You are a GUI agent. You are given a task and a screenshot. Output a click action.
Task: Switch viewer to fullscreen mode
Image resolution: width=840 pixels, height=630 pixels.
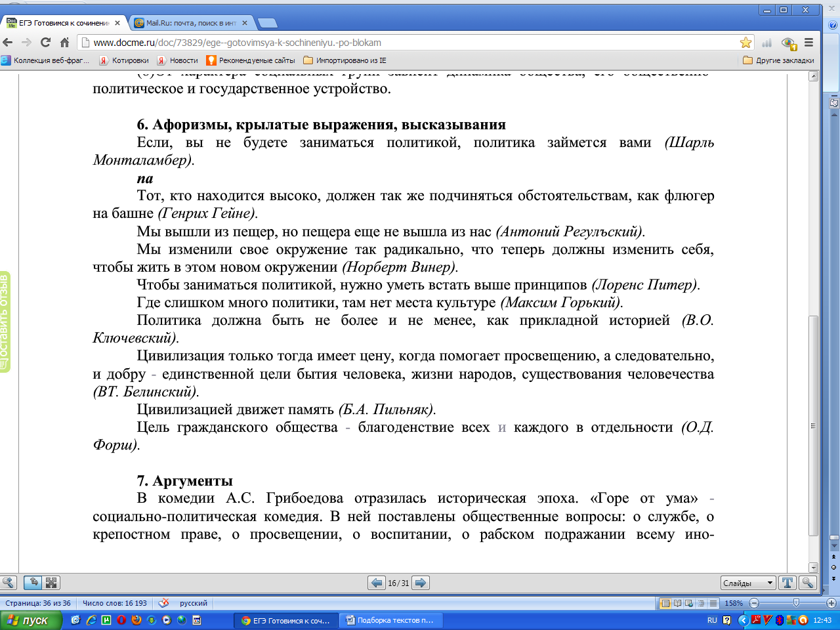tap(52, 583)
